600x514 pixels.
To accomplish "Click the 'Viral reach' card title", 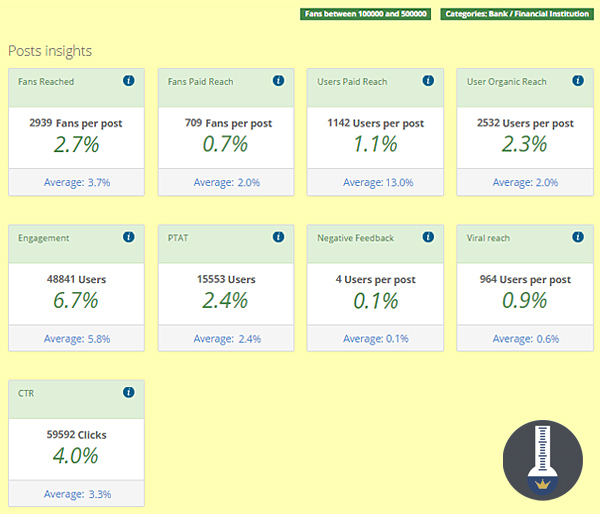I will click(x=488, y=238).
